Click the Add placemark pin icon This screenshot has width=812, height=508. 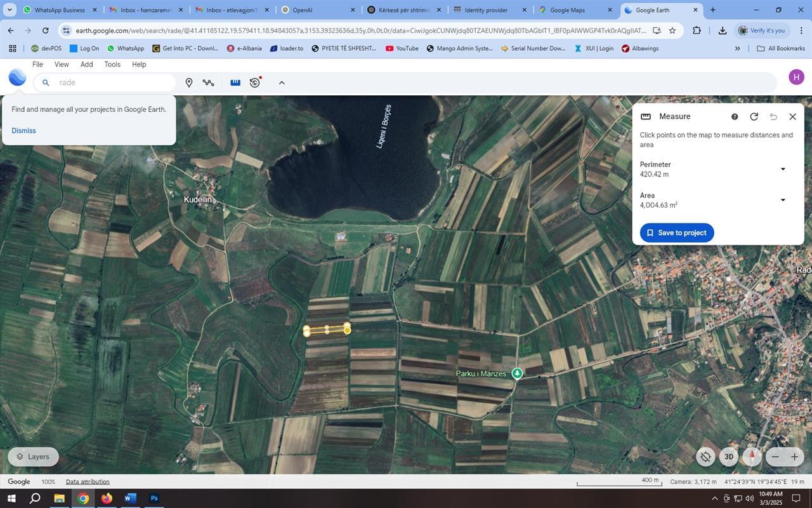coord(188,83)
